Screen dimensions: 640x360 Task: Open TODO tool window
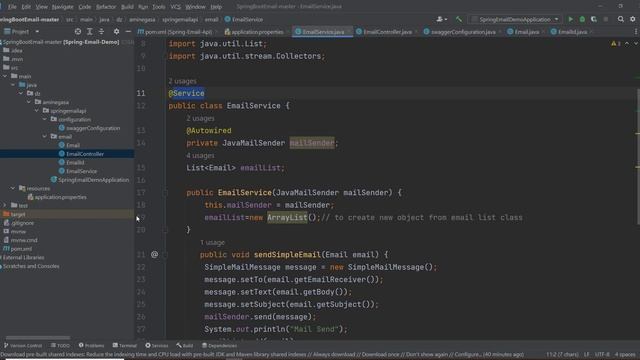[60, 345]
